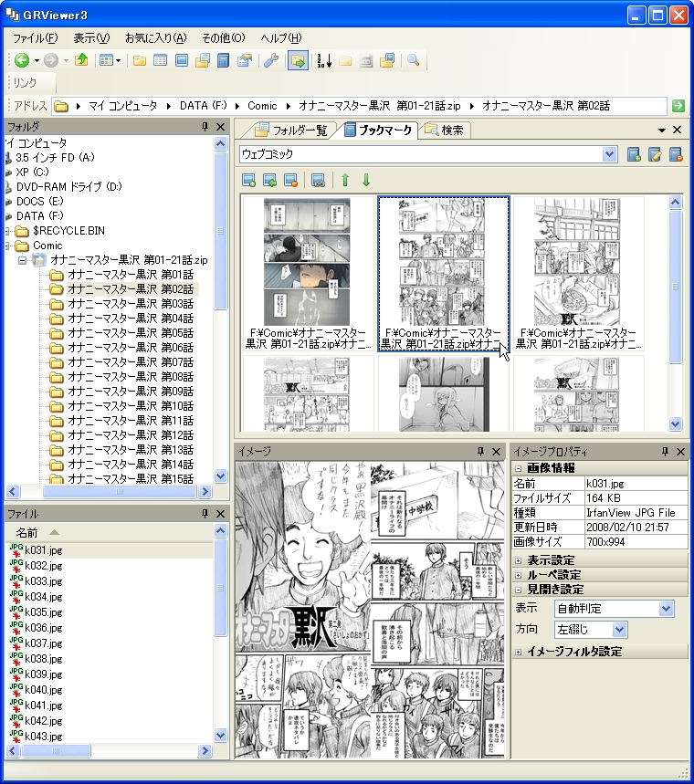Click the image panel toolbar icon
Screen dimensions: 694x784
click(181, 60)
